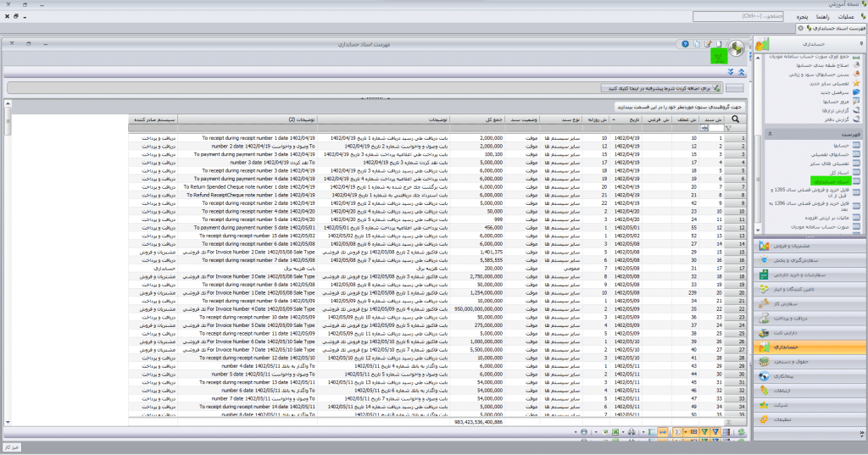Click the edit note pencil icon
Image resolution: width=868 pixels, height=455 pixels.
click(x=708, y=44)
